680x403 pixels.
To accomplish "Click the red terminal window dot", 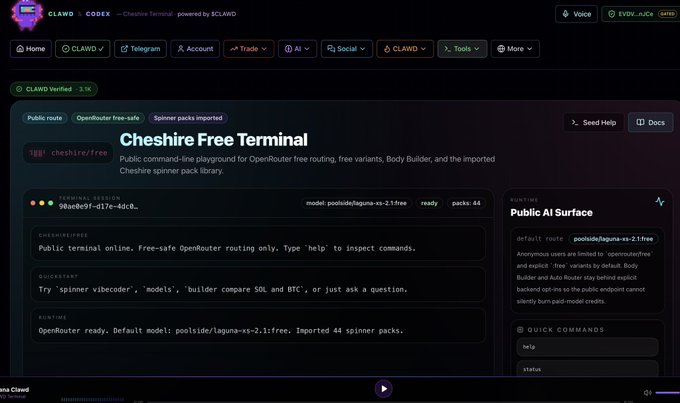I will [33, 203].
